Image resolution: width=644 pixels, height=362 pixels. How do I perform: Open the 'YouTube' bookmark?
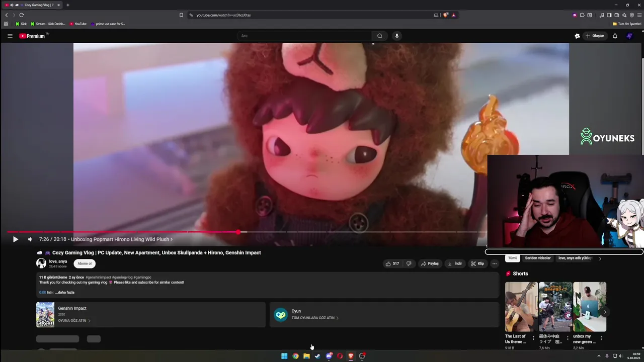78,24
